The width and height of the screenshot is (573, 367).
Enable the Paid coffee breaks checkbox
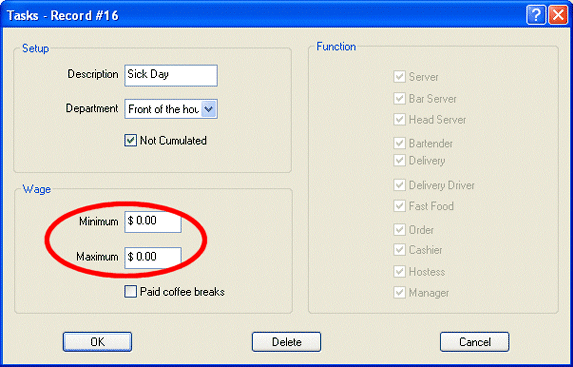[130, 292]
